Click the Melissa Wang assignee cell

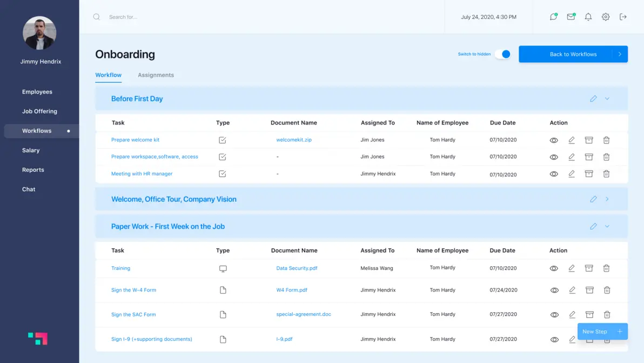pos(377,268)
